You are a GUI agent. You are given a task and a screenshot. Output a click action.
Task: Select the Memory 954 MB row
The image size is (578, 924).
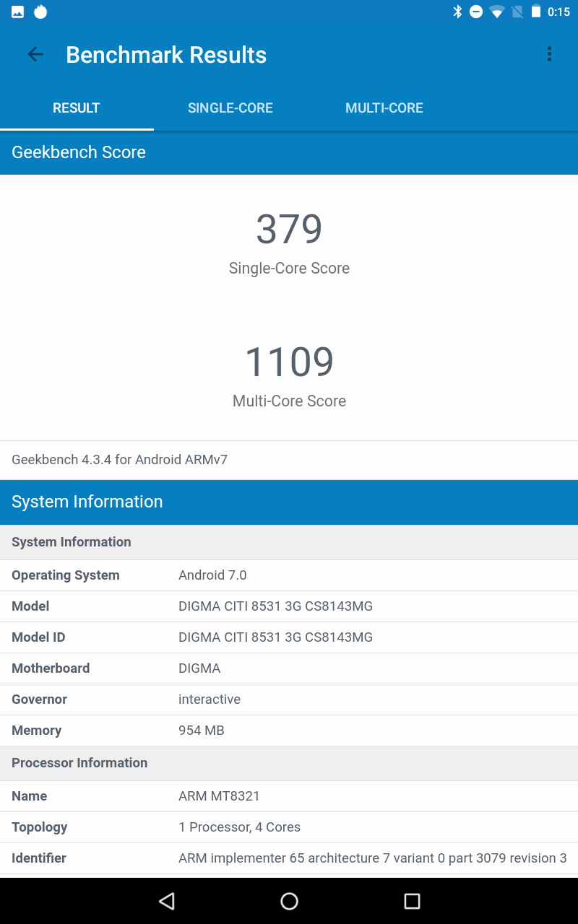(x=289, y=731)
